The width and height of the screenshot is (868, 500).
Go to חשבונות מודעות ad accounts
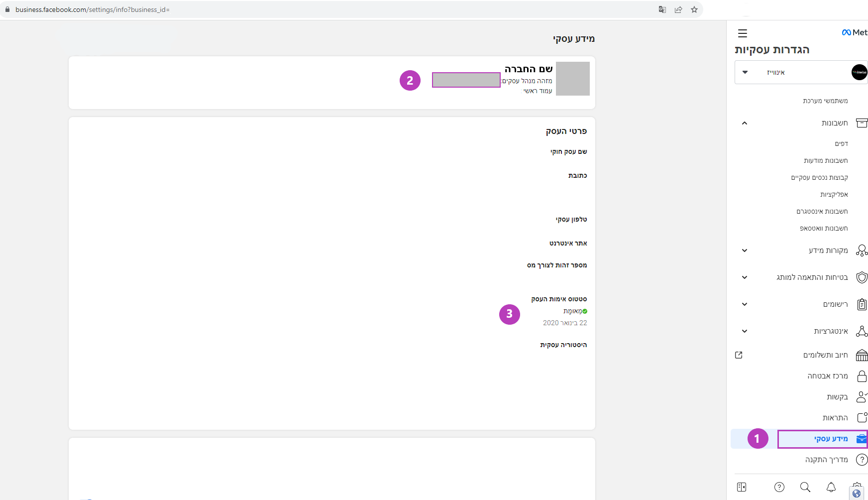coord(825,160)
